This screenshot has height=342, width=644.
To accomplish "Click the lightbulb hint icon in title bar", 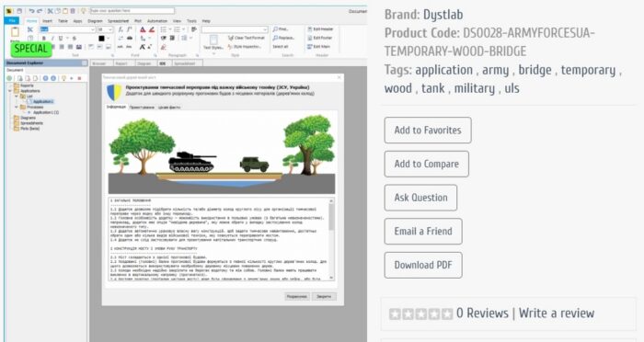I will [x=84, y=11].
